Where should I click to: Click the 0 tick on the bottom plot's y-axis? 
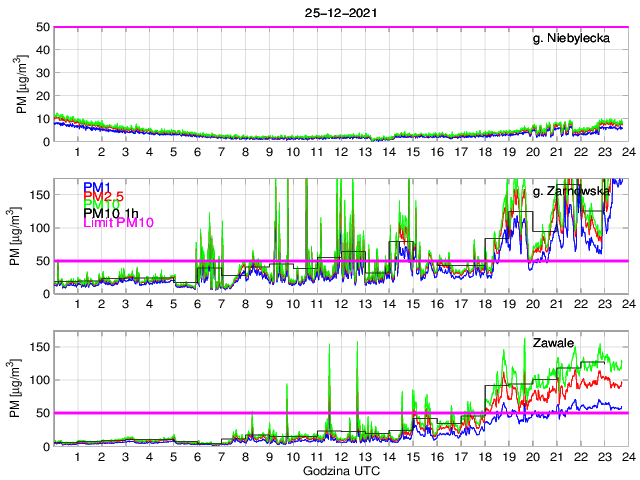point(46,445)
